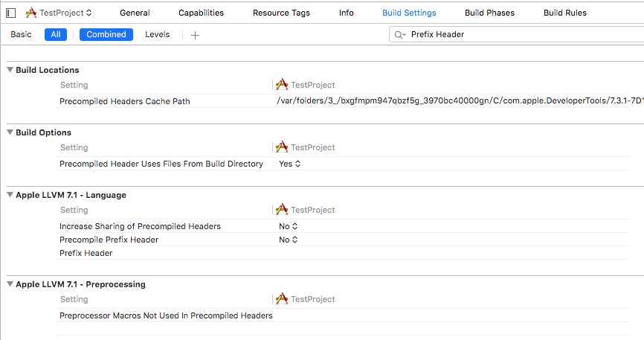This screenshot has width=644, height=340.
Task: Select Increase Sharing of Precompiled Headers row
Action: [140, 226]
